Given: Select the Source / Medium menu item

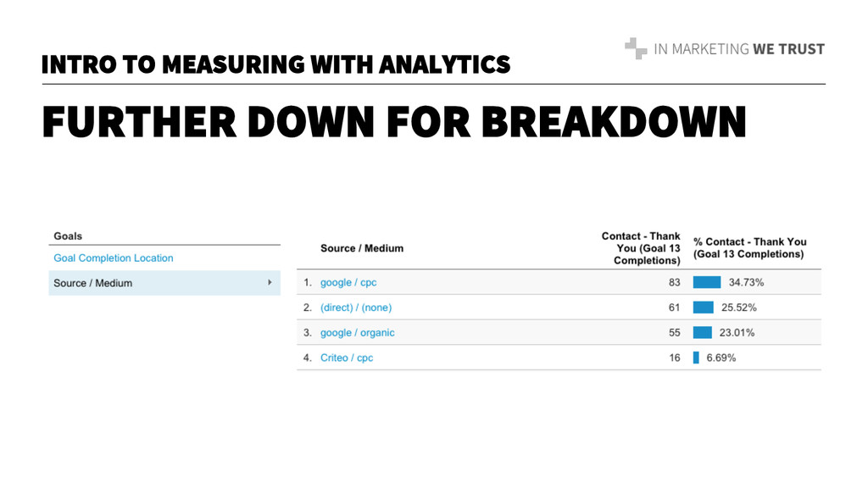Looking at the screenshot, I should 93,283.
